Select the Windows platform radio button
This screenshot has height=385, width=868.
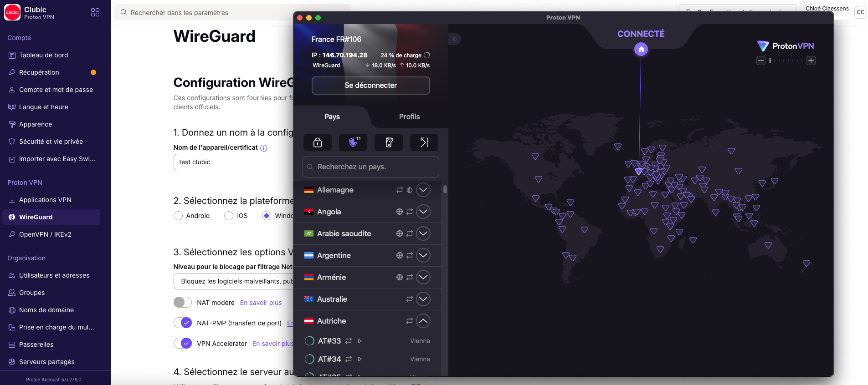click(267, 216)
